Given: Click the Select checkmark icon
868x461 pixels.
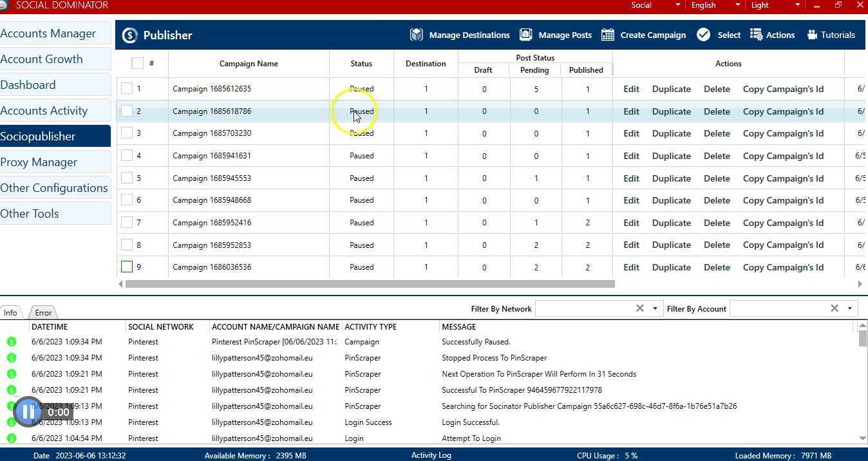Looking at the screenshot, I should (x=703, y=35).
